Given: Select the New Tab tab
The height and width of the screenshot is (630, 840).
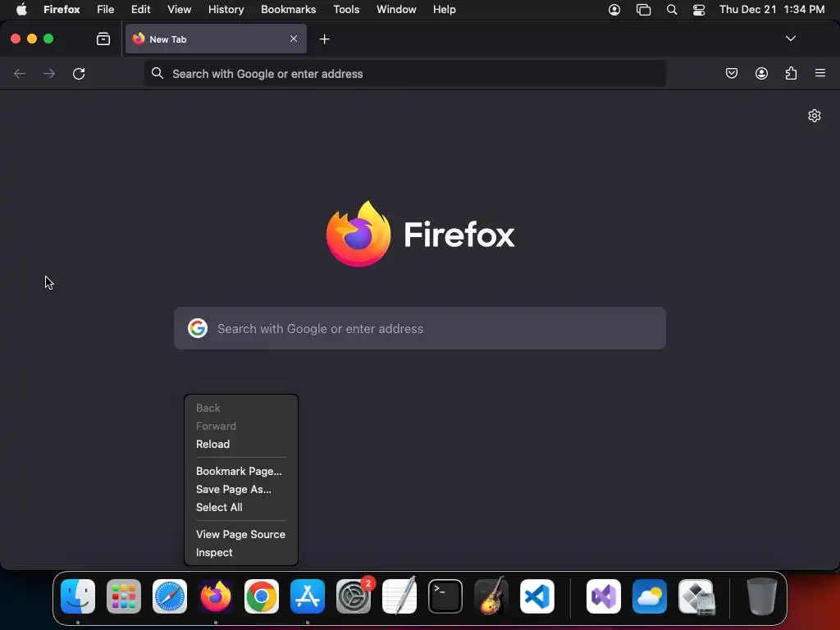Looking at the screenshot, I should click(216, 39).
